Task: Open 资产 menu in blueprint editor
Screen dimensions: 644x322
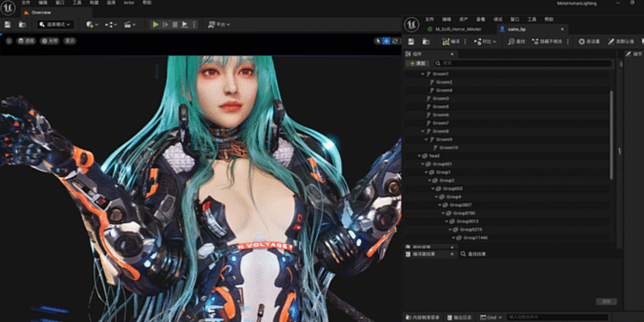Action: tap(464, 19)
